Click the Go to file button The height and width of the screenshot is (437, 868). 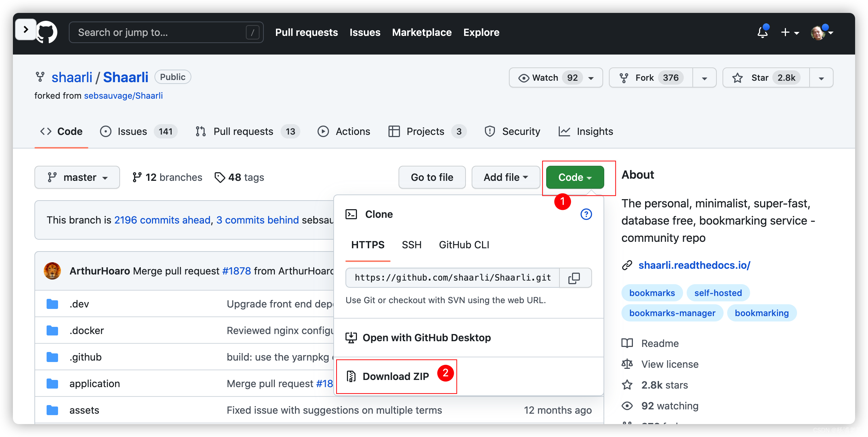click(432, 177)
